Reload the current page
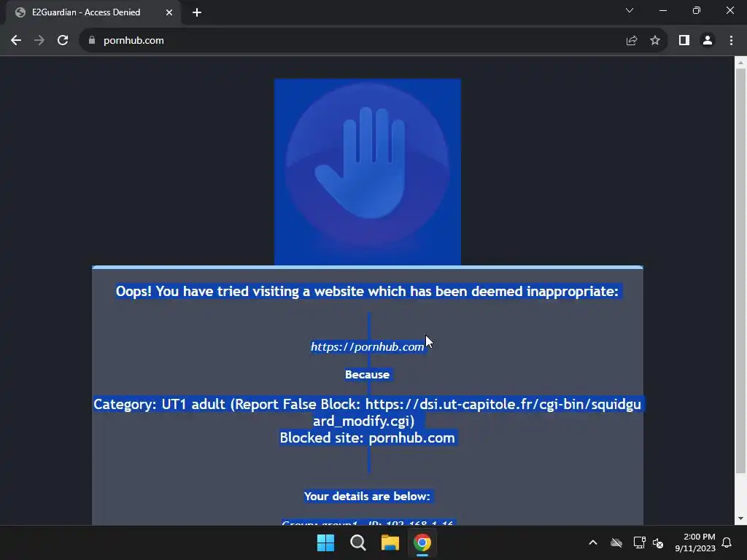Screen dimensions: 747x560 coord(63,41)
